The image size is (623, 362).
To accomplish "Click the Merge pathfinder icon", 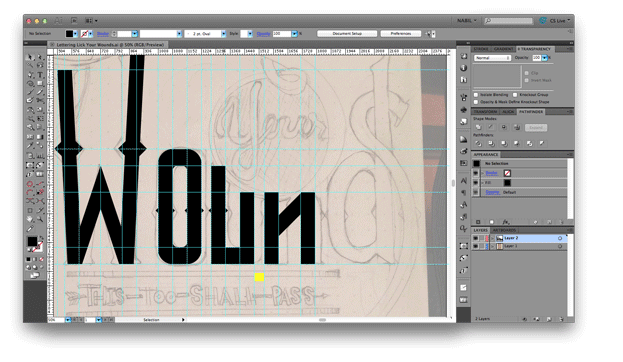I will pyautogui.click(x=504, y=143).
